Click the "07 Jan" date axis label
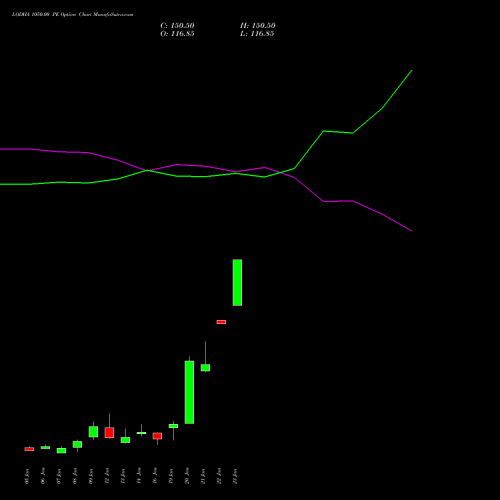 tap(59, 476)
